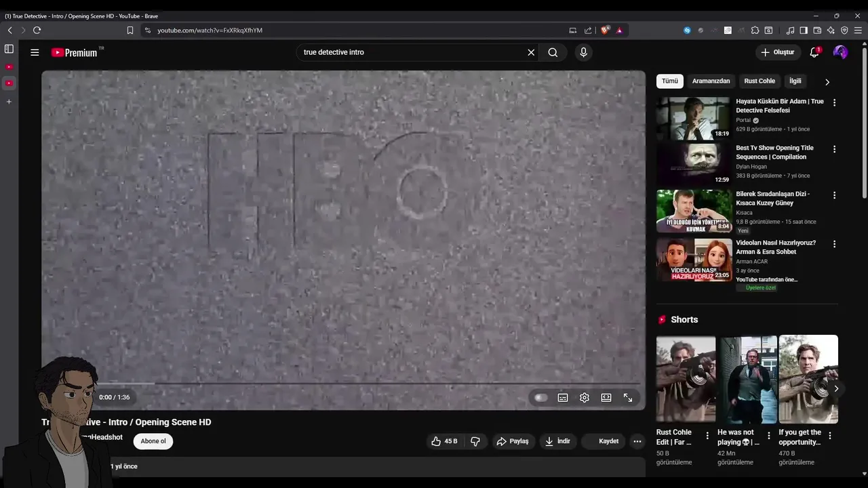Open Brave Wallet icon
This screenshot has height=488, width=868.
click(817, 30)
